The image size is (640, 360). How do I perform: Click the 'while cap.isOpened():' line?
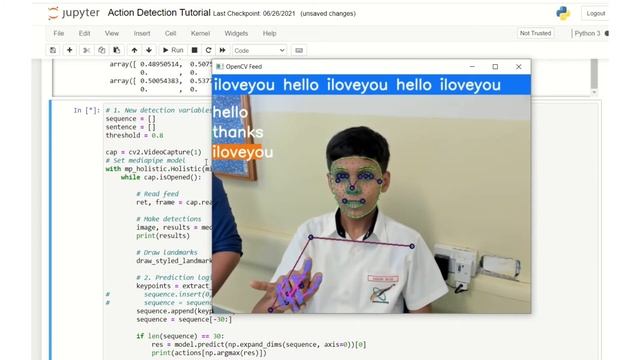click(x=161, y=177)
